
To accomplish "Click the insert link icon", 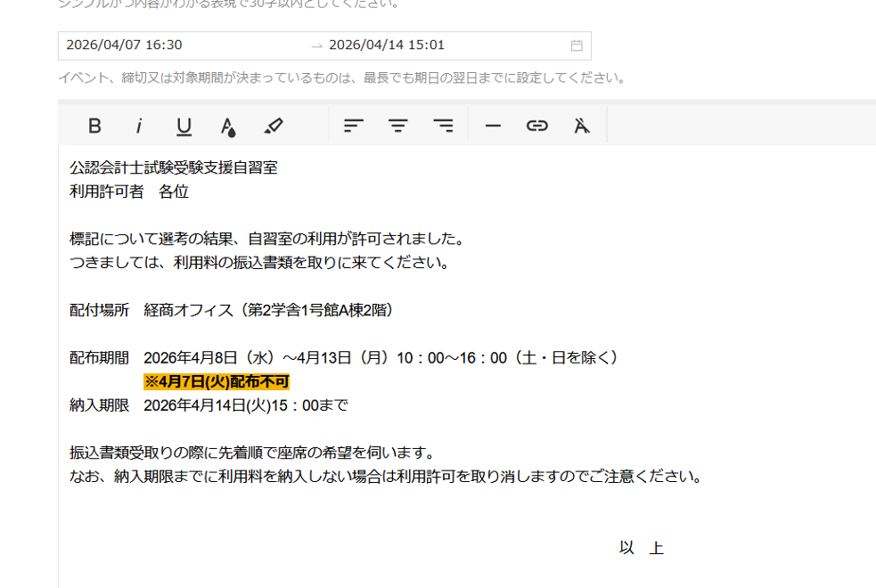I will point(536,126).
